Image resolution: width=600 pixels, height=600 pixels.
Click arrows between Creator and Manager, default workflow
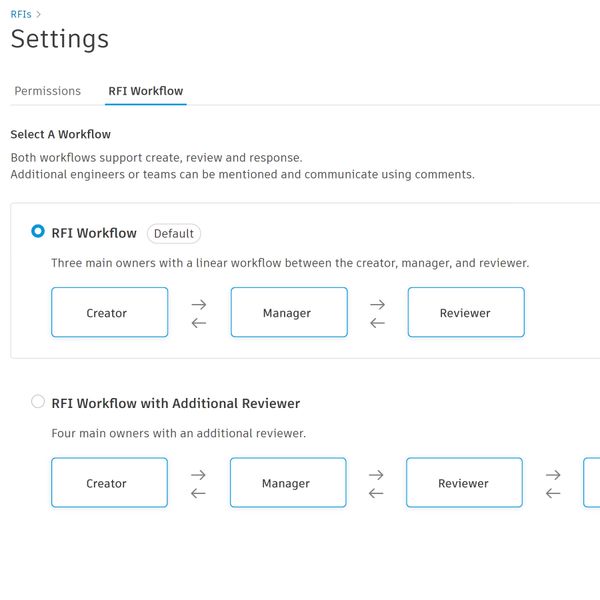coord(199,313)
